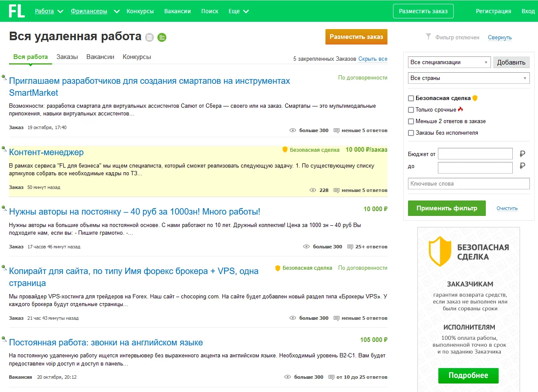The image size is (538, 392).
Task: Click the funnel filter icon
Action: tap(428, 37)
